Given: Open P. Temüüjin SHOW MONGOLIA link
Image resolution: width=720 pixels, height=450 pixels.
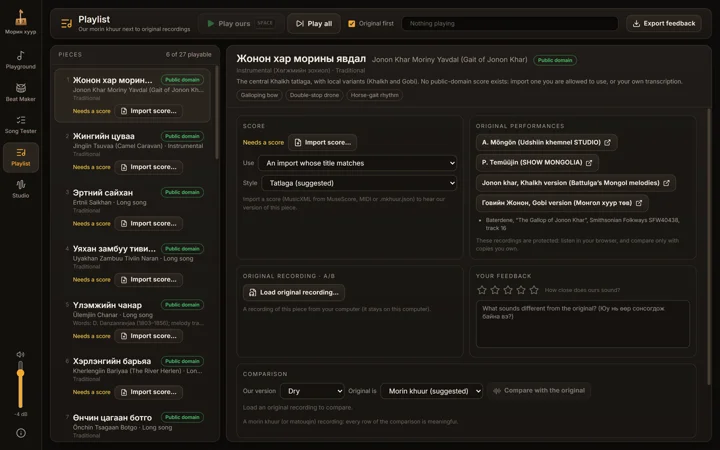Looking at the screenshot, I should 537,163.
